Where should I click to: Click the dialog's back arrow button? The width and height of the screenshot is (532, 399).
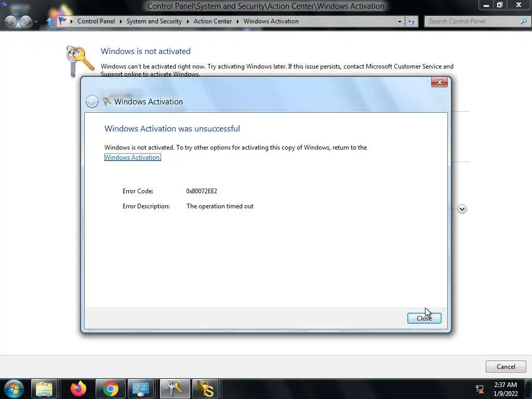[92, 101]
